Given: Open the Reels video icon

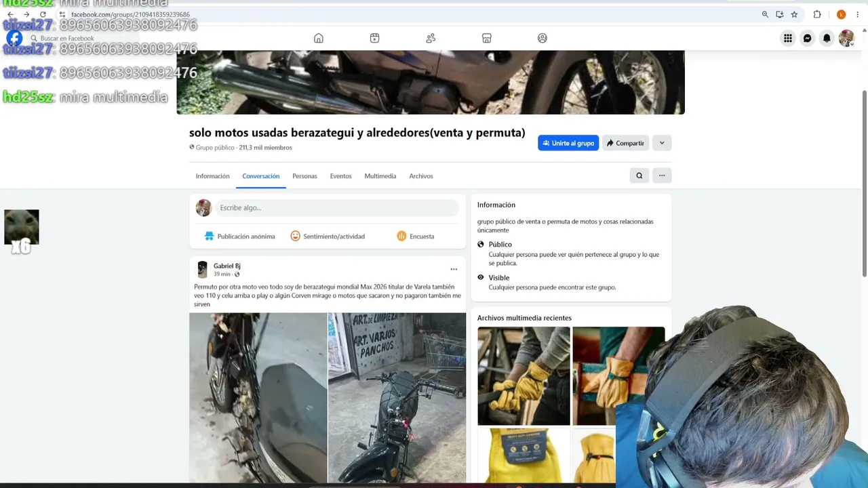Looking at the screenshot, I should point(374,39).
